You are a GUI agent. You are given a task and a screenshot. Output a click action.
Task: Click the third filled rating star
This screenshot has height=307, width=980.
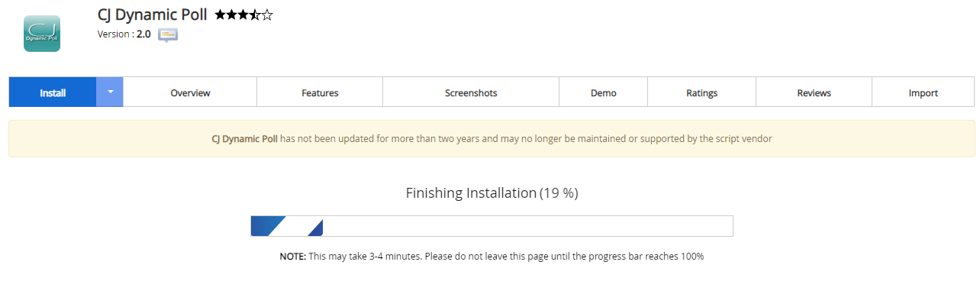pos(243,15)
